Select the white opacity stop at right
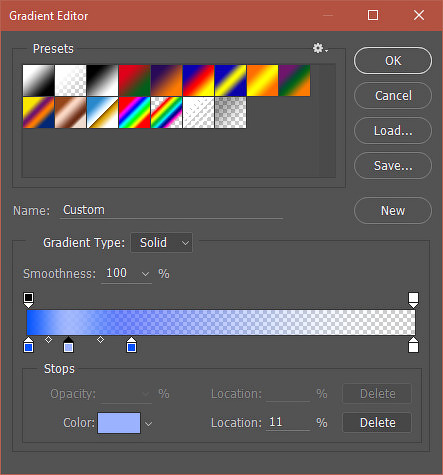The height and width of the screenshot is (475, 443). 413,300
